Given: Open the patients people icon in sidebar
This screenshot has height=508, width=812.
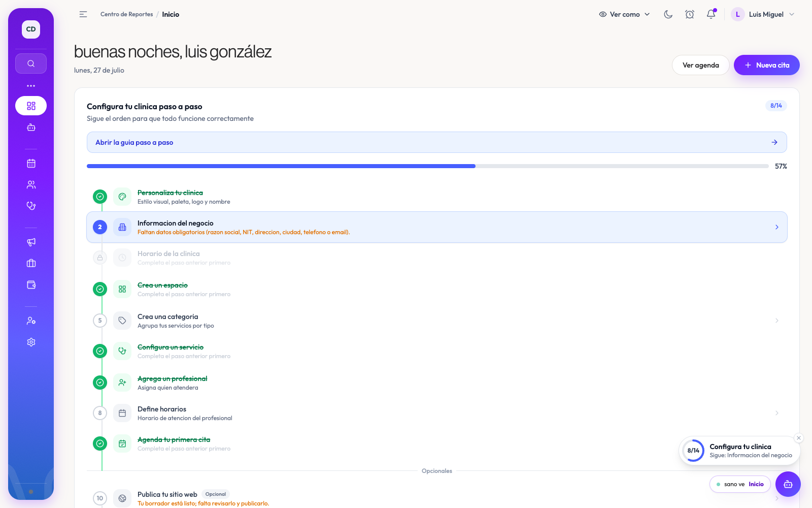Looking at the screenshot, I should click(x=31, y=184).
